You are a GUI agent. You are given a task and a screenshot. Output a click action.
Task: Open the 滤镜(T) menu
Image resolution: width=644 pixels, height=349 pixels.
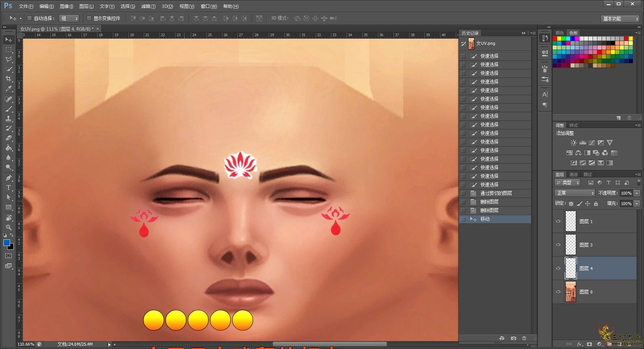(x=148, y=6)
